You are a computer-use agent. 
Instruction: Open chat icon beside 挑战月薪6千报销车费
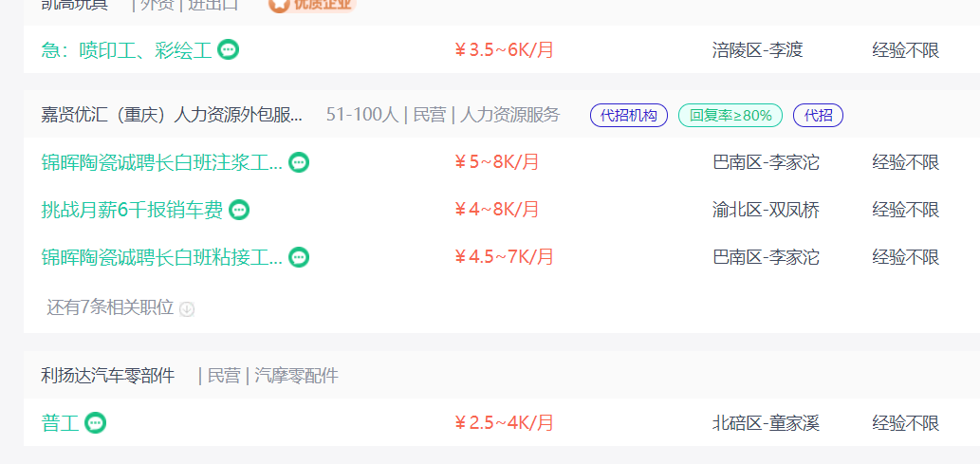(239, 210)
